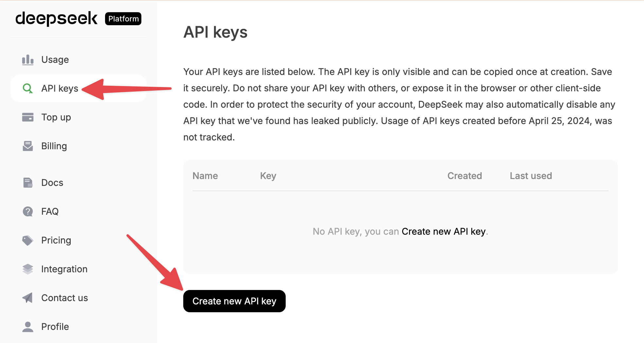This screenshot has width=644, height=343.
Task: Click the Integration layers icon
Action: [x=28, y=269]
